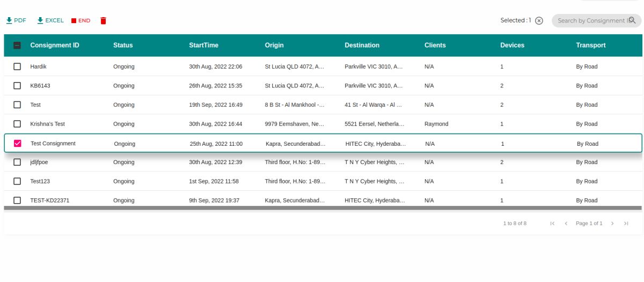Click start time 26th Aug, 2022 15:35
The height and width of the screenshot is (282, 644).
pos(216,86)
